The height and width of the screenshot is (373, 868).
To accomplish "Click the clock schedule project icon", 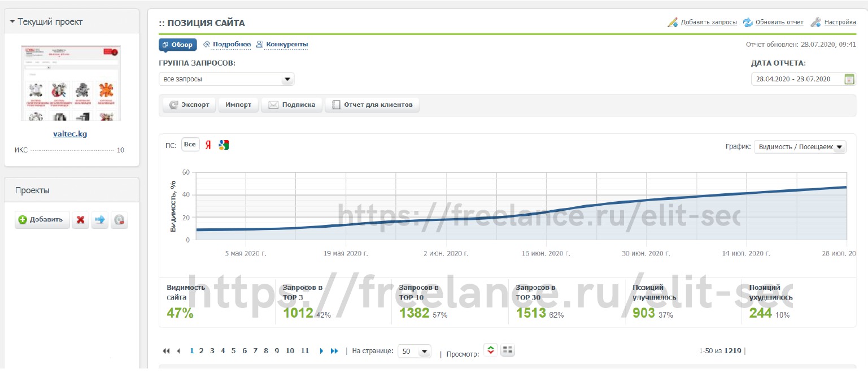I will pyautogui.click(x=119, y=220).
